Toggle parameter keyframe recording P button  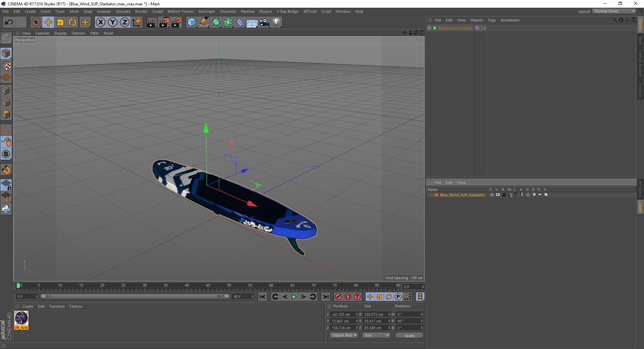coord(398,297)
